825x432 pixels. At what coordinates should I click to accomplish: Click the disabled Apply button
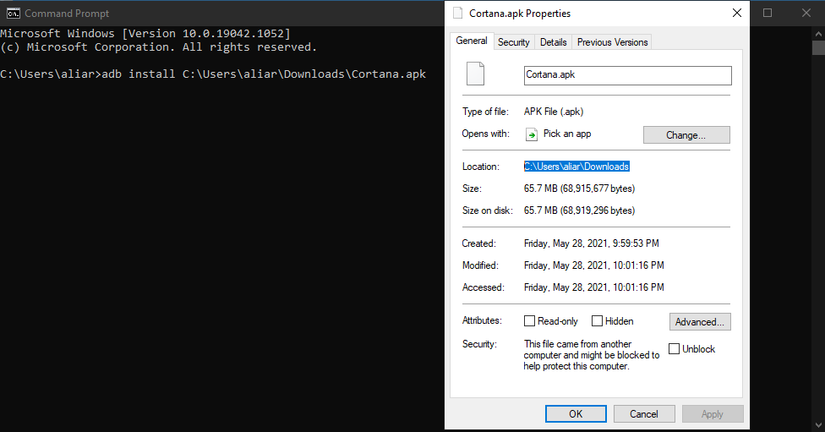712,414
